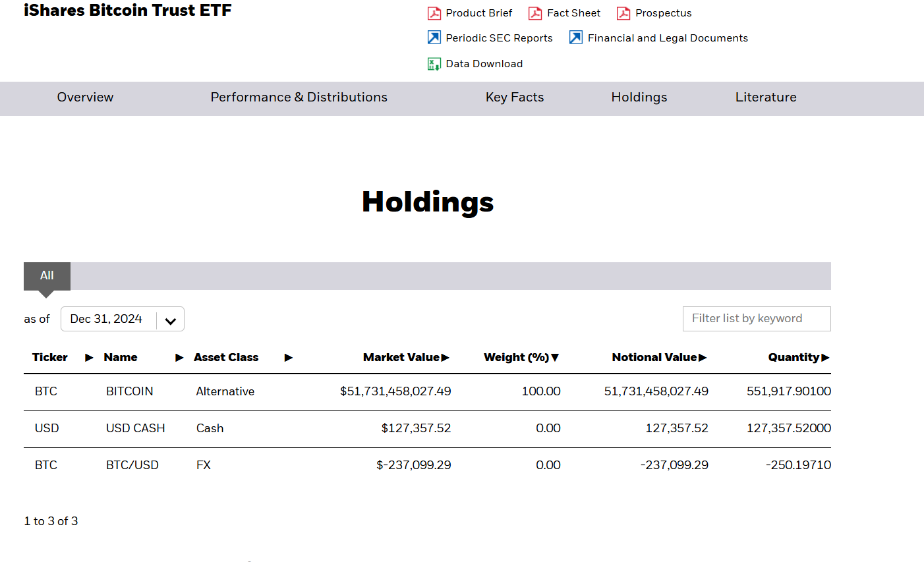Click the Prospectus PDF icon
Image resolution: width=924 pixels, height=562 pixels.
click(x=623, y=13)
